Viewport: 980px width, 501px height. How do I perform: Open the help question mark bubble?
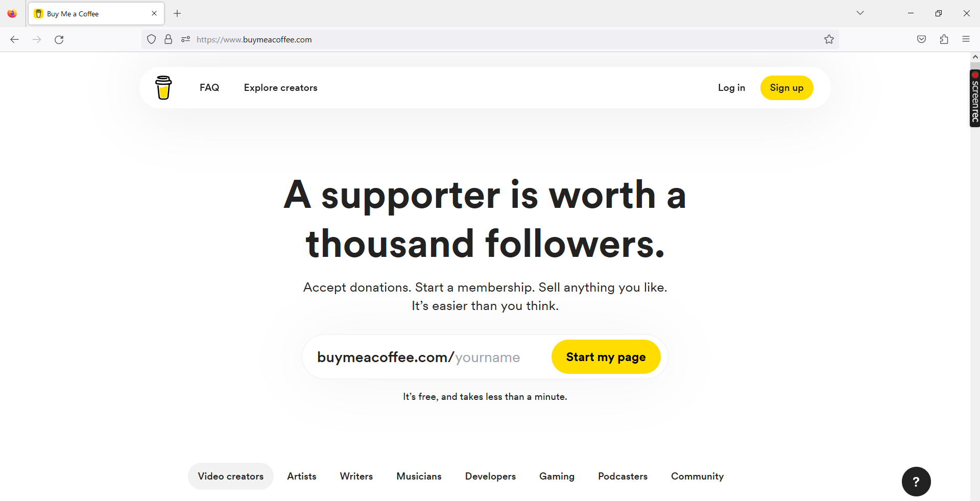click(916, 482)
